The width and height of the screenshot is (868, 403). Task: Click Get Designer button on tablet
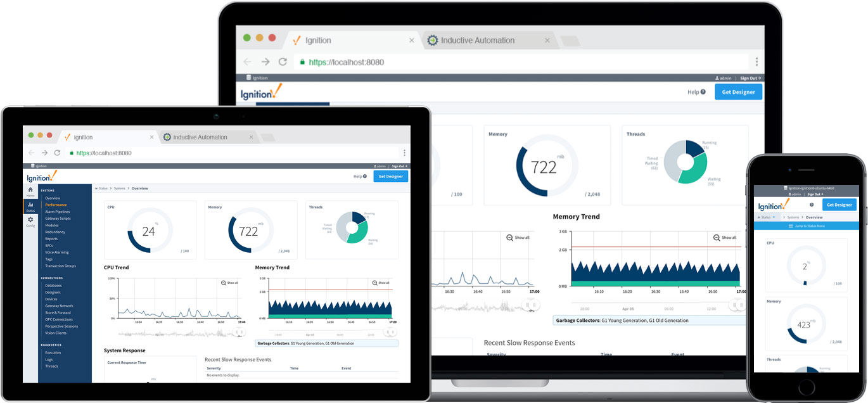pyautogui.click(x=391, y=176)
